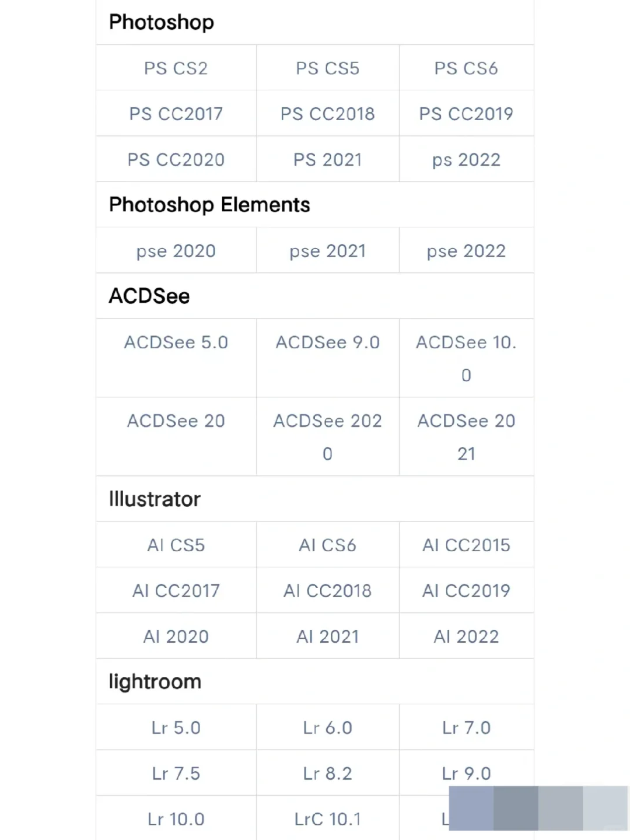Image resolution: width=630 pixels, height=840 pixels.
Task: Click the darkest blue-gray color swatch
Action: [516, 808]
